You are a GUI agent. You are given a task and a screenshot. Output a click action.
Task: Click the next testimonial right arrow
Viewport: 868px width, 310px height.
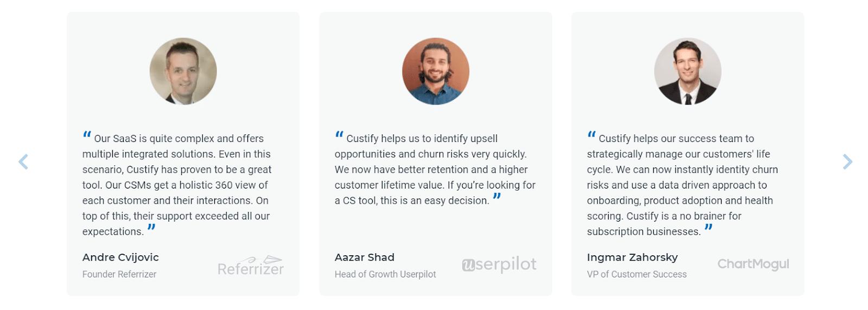click(847, 162)
